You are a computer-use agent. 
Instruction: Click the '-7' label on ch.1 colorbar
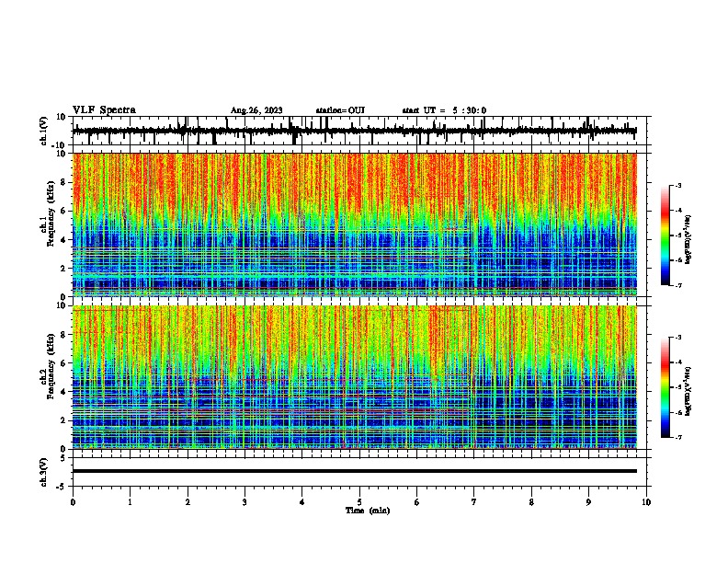point(678,285)
